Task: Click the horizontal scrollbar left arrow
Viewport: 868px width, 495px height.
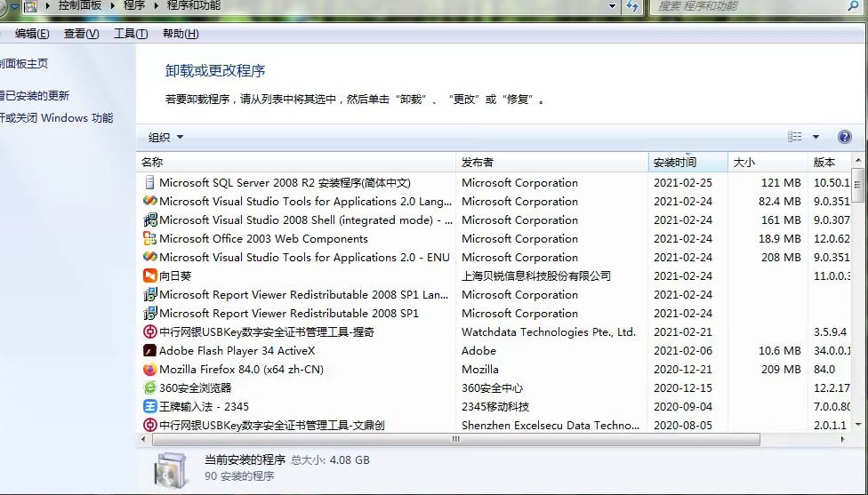Action: click(143, 440)
